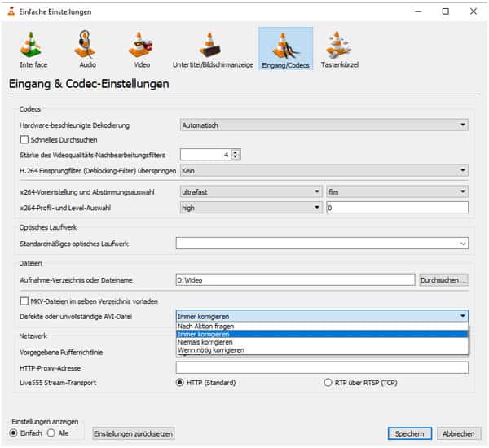Choose Immer korrigieren in the list
Viewport: 489px width, 448px height.
click(x=322, y=334)
